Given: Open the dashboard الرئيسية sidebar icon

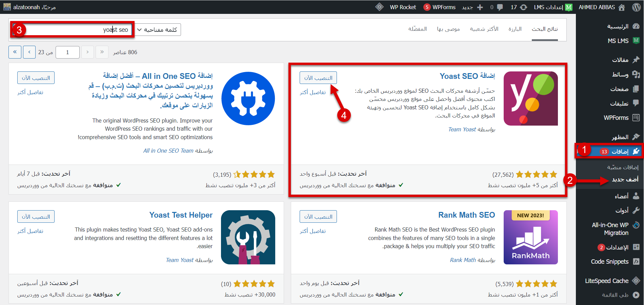Looking at the screenshot, I should (636, 26).
